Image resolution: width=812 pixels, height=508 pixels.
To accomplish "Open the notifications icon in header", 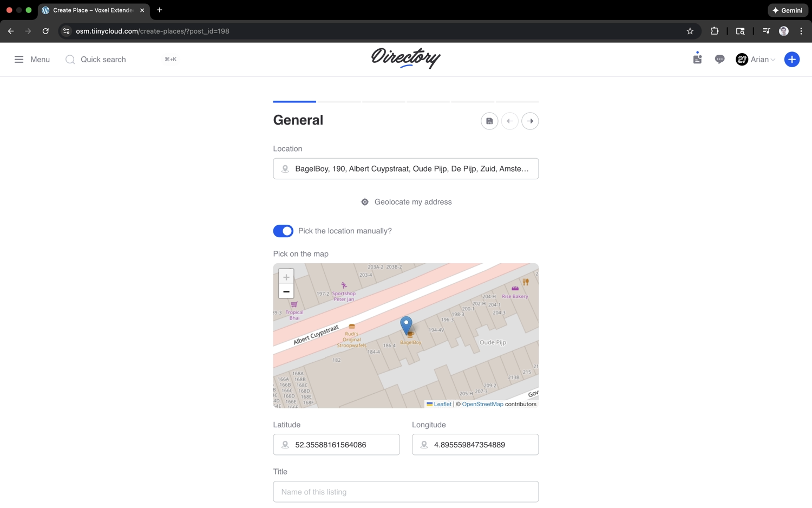I will point(697,59).
